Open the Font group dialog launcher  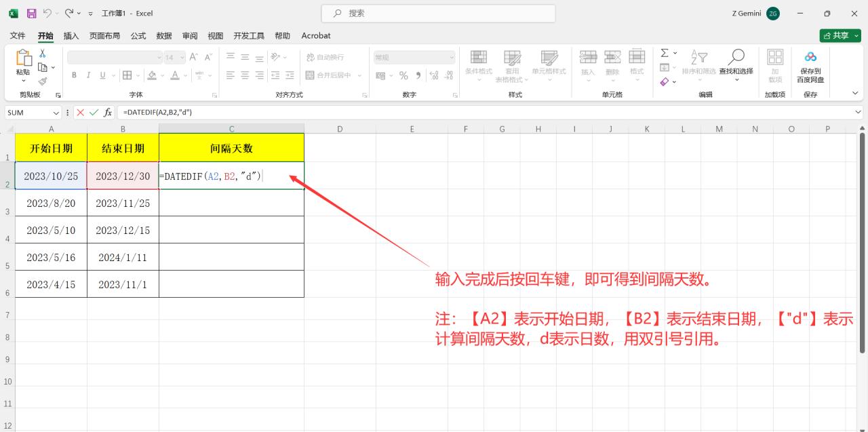(215, 95)
